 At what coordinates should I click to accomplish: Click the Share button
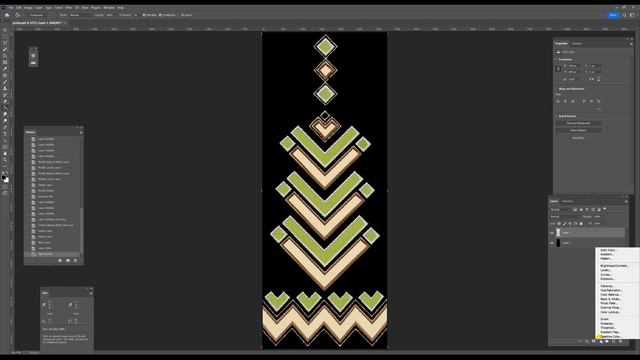click(x=613, y=15)
